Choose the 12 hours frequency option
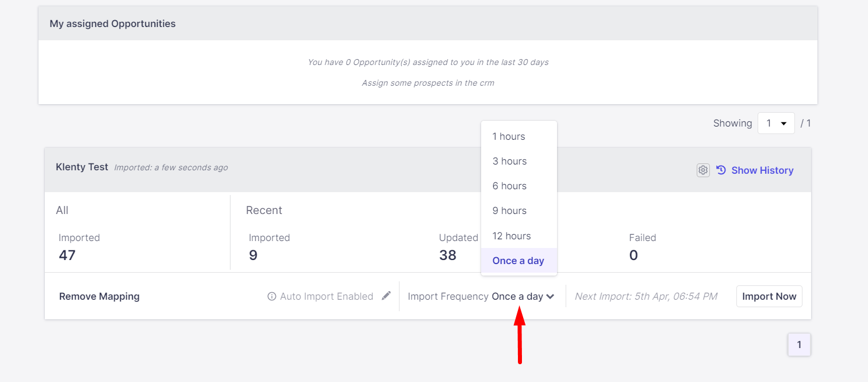 point(512,236)
